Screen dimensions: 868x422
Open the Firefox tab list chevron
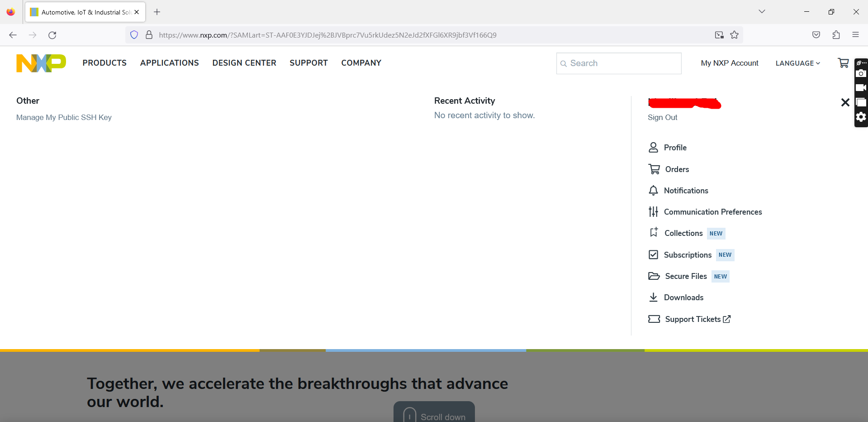coord(762,11)
